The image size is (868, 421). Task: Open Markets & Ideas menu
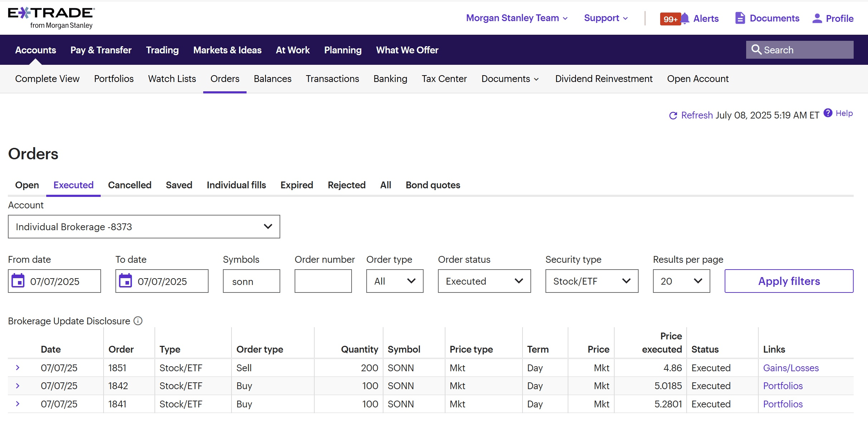pyautogui.click(x=227, y=50)
